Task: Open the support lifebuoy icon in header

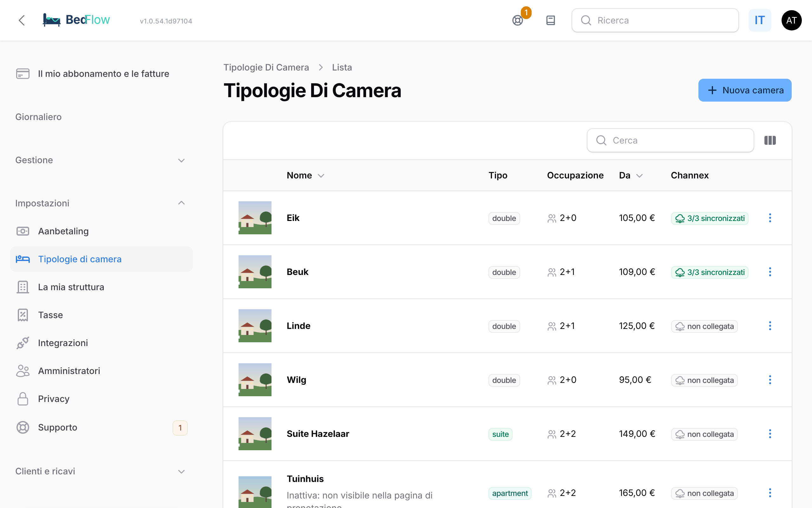Action: pos(518,21)
